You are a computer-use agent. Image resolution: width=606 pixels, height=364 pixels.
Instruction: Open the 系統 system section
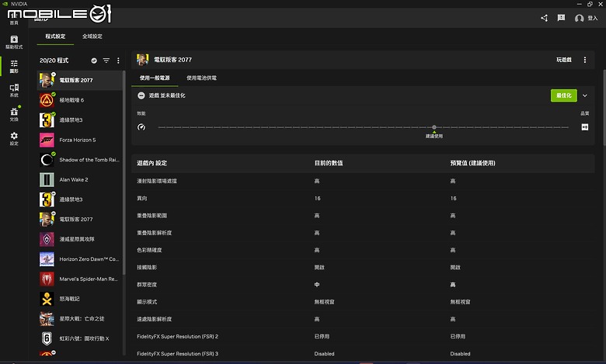coord(14,90)
